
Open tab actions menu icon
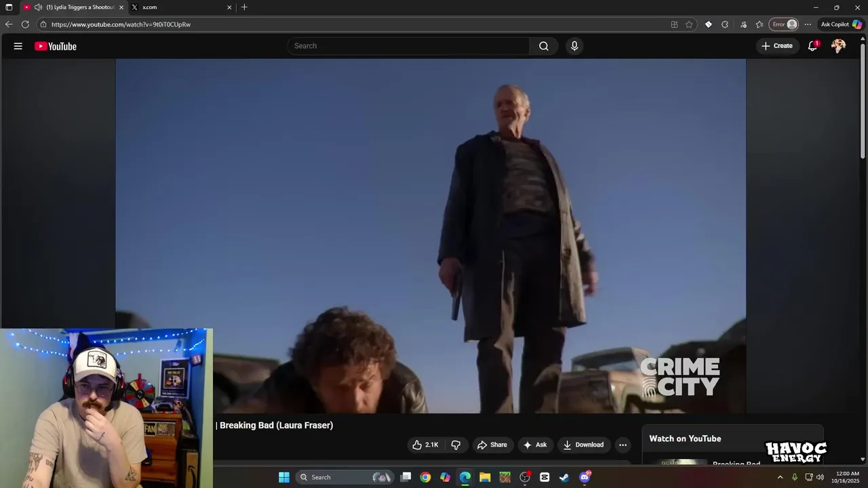(x=9, y=7)
